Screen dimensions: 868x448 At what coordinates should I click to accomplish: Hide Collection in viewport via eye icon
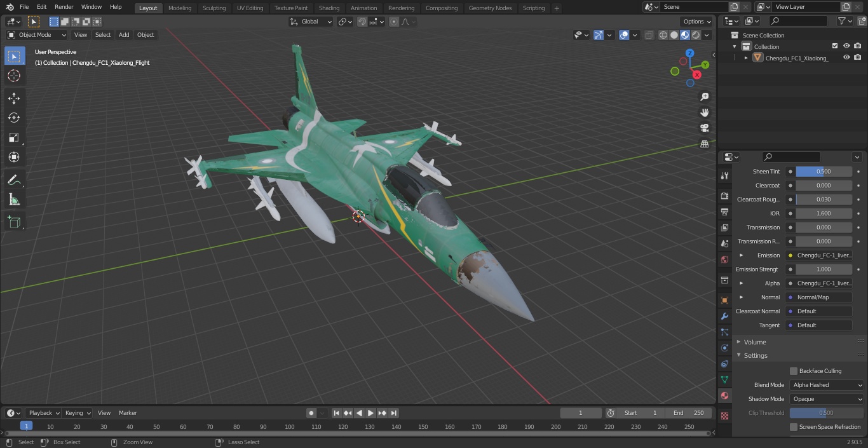846,46
